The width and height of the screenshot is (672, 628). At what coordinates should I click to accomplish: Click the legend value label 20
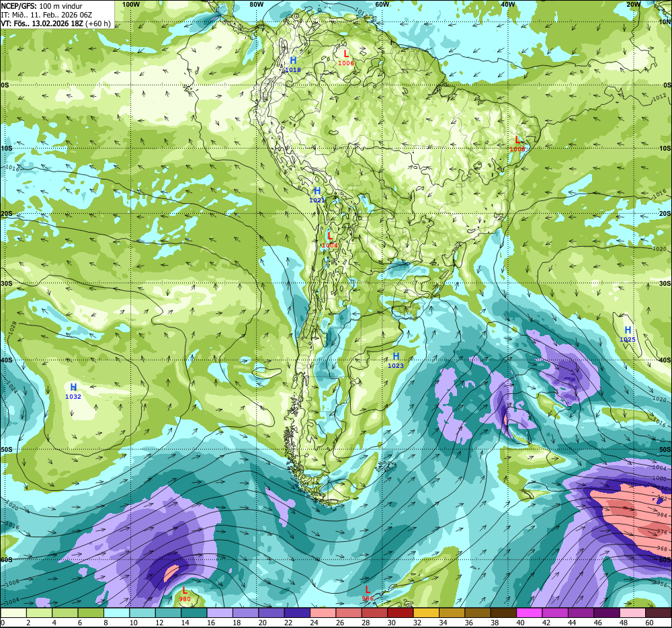(262, 623)
